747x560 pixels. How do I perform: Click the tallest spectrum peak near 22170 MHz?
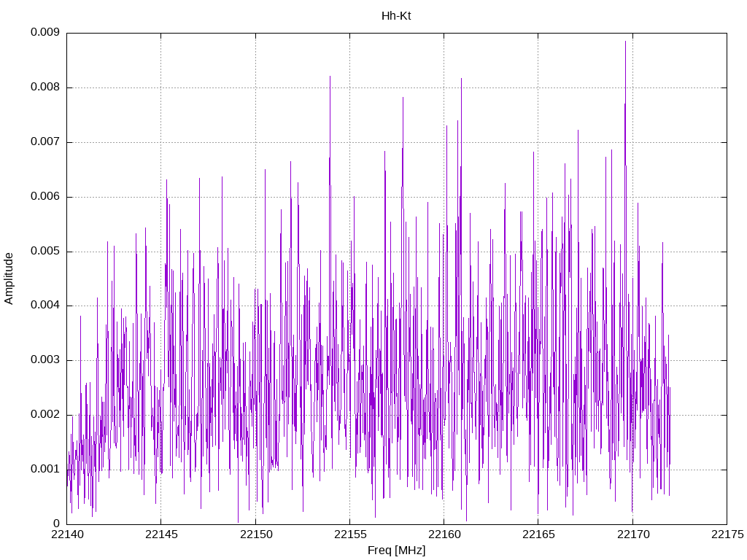point(625,42)
